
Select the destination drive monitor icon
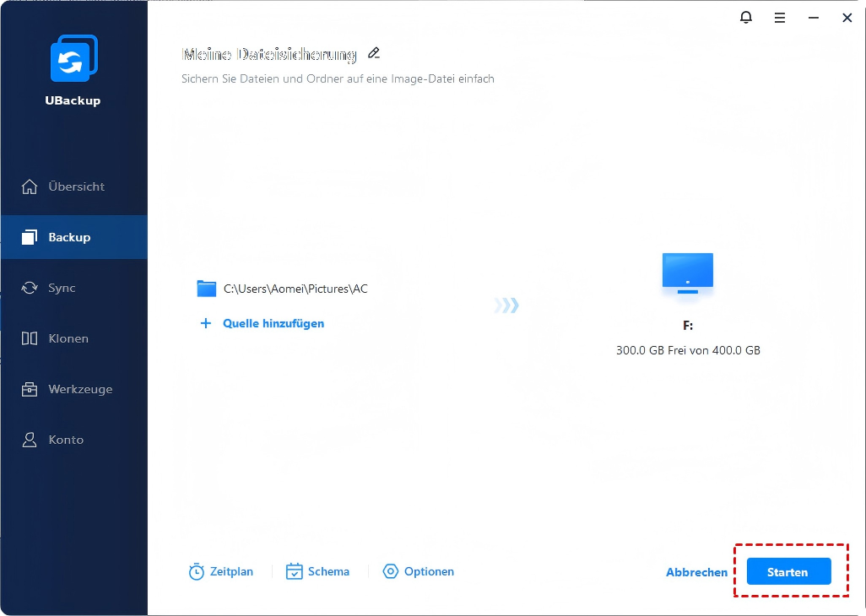coord(688,273)
